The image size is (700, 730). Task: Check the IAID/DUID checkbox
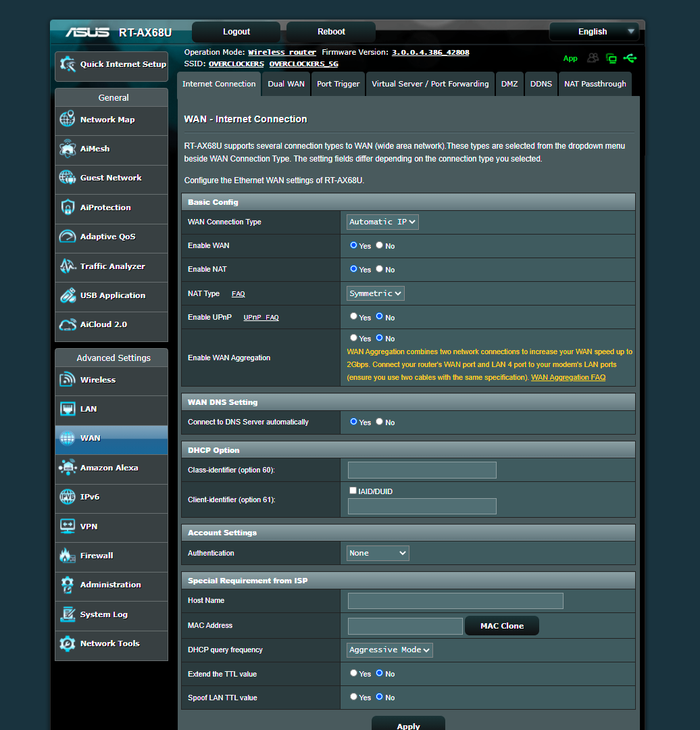click(x=353, y=491)
